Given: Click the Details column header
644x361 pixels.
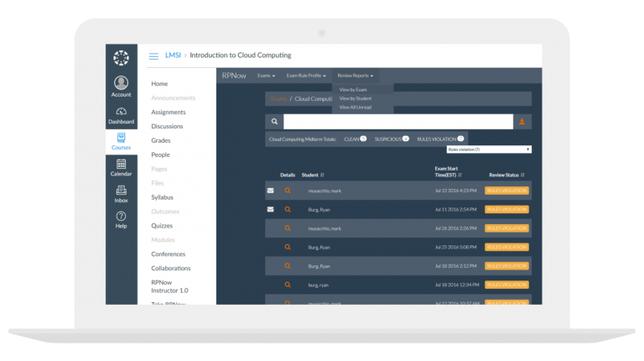Looking at the screenshot, I should click(x=288, y=175).
